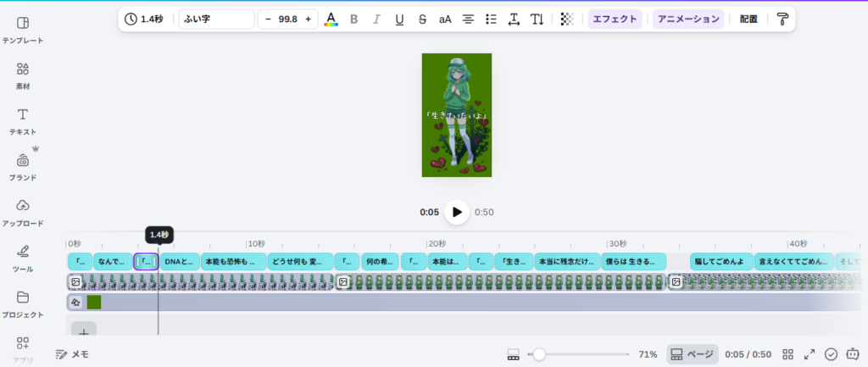Open grid view in the bottom bar
This screenshot has width=868, height=367.
click(787, 354)
